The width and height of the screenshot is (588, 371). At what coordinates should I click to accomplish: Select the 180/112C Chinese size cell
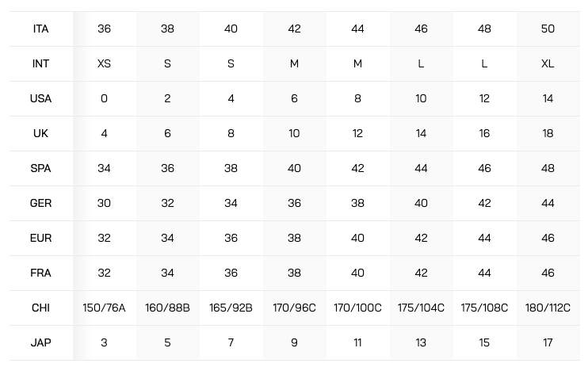click(548, 308)
